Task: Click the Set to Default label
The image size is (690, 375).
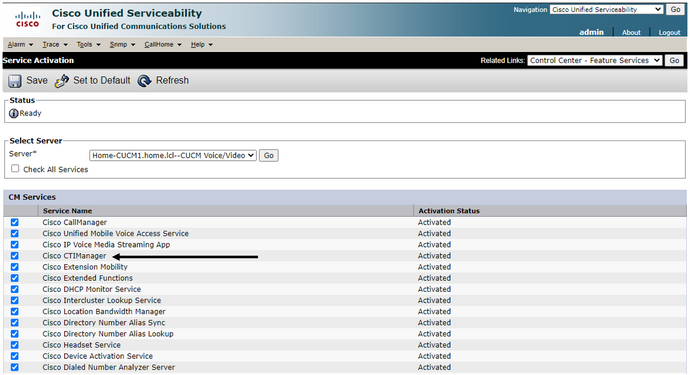Action: (102, 81)
